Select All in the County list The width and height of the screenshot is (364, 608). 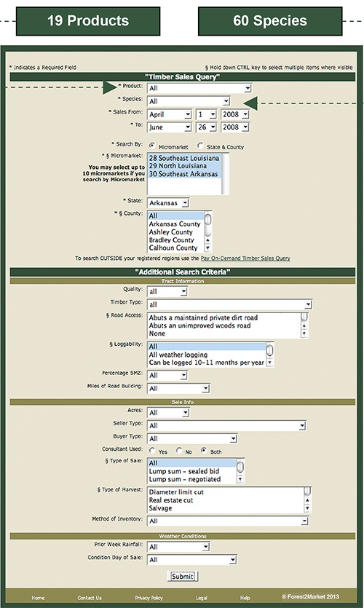click(x=176, y=216)
